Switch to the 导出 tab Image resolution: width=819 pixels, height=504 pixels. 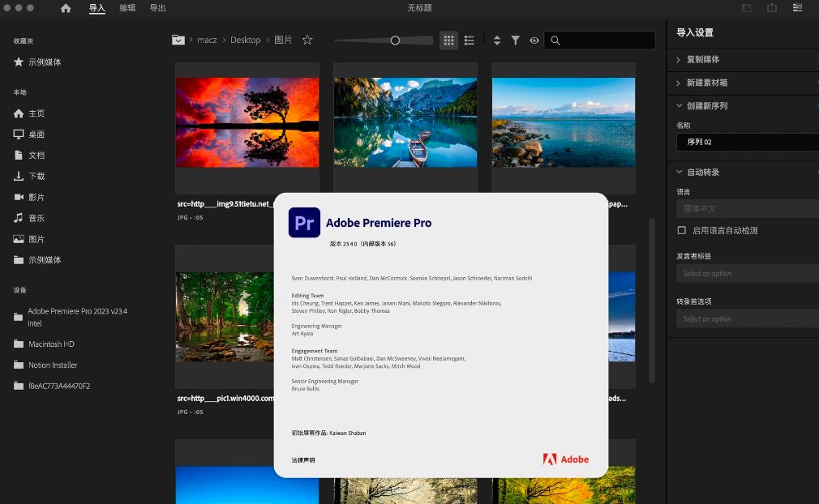(x=158, y=8)
